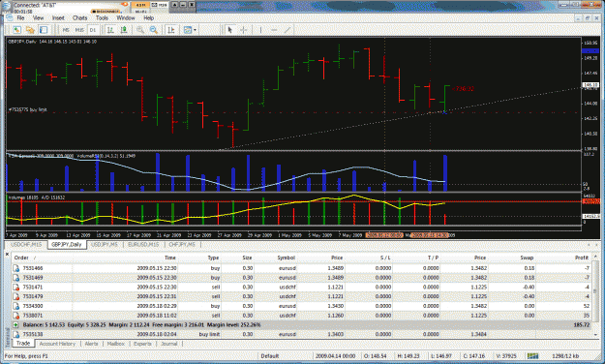Open the Help menu
The width and height of the screenshot is (605, 364).
pyautogui.click(x=148, y=17)
